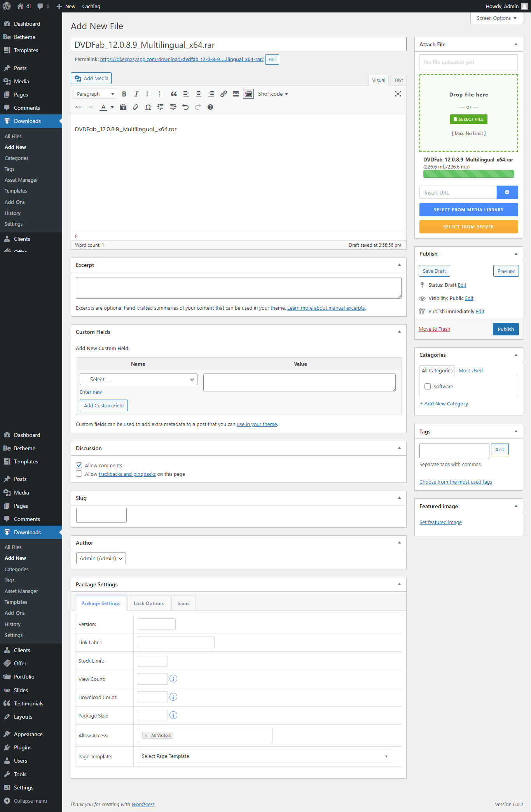The height and width of the screenshot is (812, 531).
Task: Click the blue Publish button
Action: [506, 329]
